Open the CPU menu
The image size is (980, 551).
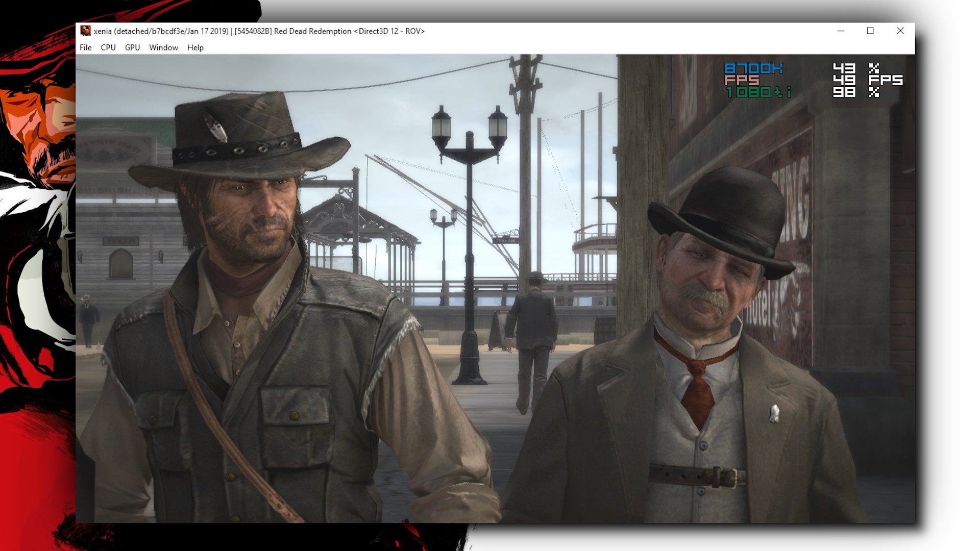(108, 47)
